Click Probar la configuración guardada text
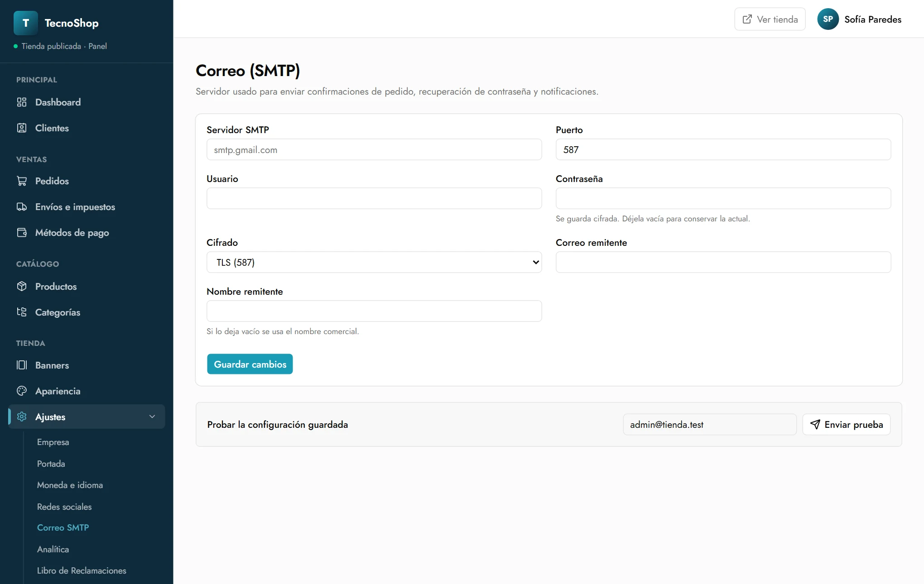The image size is (924, 584). click(278, 425)
